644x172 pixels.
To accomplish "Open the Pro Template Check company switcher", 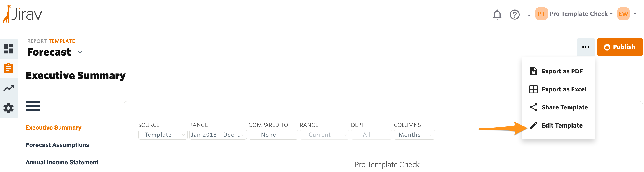I will click(x=578, y=14).
